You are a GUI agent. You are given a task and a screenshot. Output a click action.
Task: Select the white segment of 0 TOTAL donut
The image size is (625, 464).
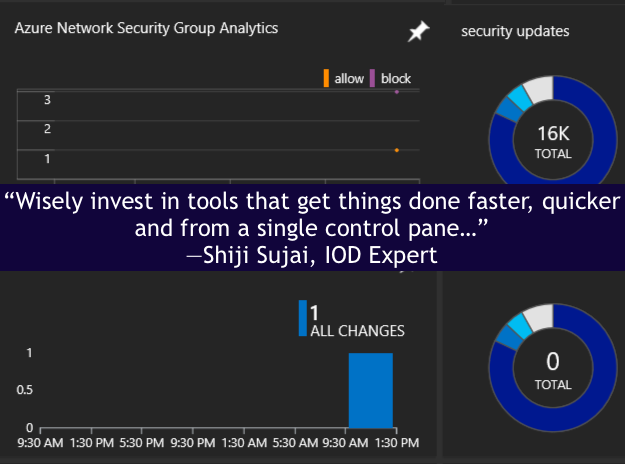point(539,317)
